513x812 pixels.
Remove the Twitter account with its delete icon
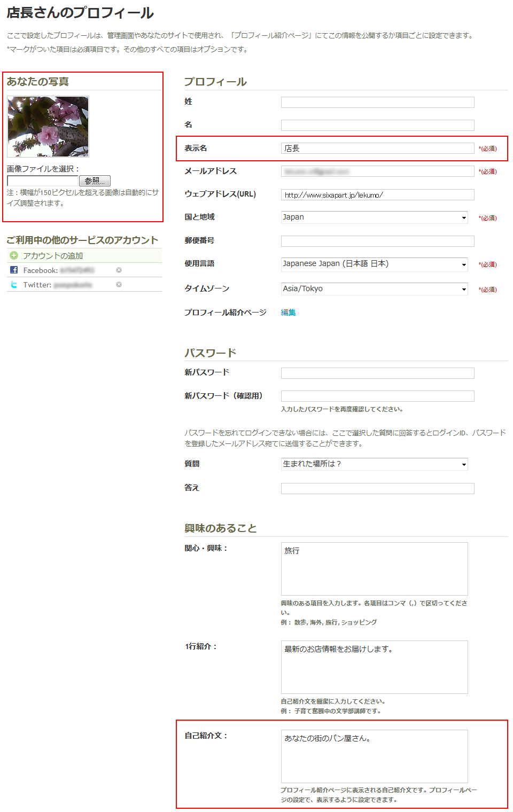[x=119, y=284]
